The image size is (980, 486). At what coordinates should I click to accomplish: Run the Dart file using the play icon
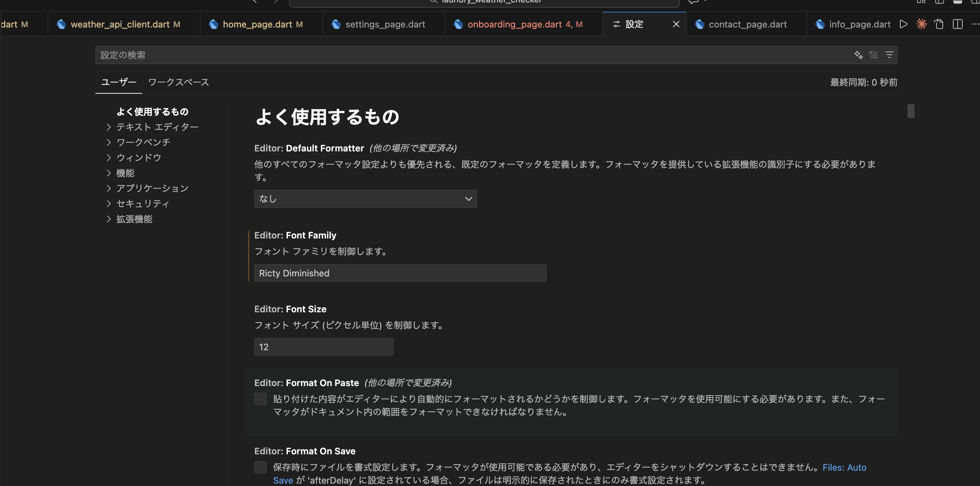(903, 24)
